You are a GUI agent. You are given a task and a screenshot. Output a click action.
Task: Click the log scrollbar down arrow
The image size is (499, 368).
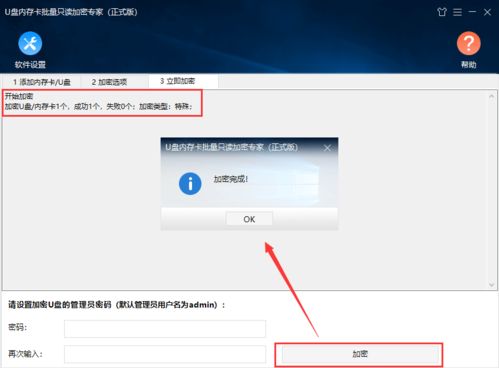pos(491,284)
